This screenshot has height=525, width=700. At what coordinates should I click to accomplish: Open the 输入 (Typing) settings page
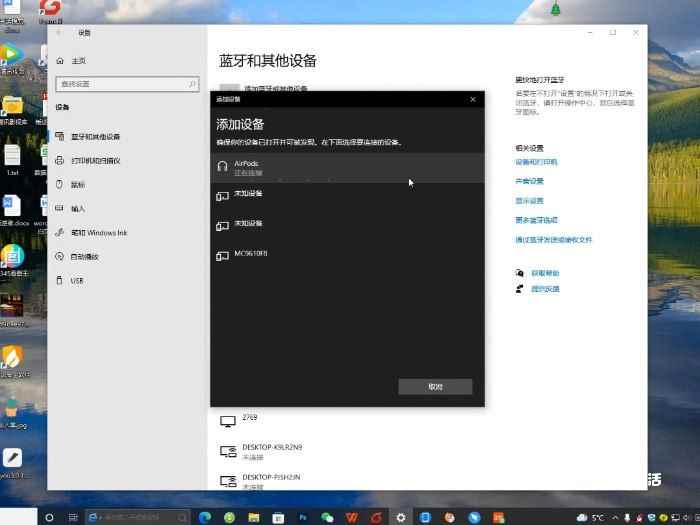click(127, 208)
